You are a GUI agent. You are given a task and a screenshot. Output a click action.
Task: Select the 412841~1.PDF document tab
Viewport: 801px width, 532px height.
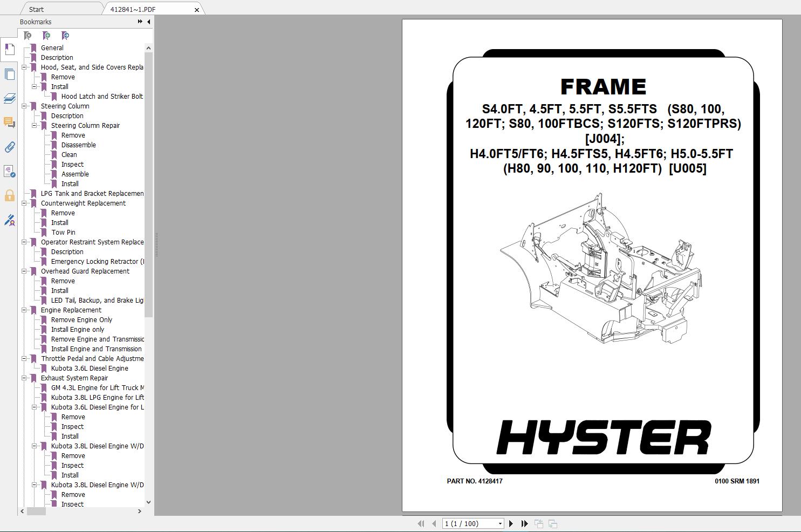coord(133,9)
